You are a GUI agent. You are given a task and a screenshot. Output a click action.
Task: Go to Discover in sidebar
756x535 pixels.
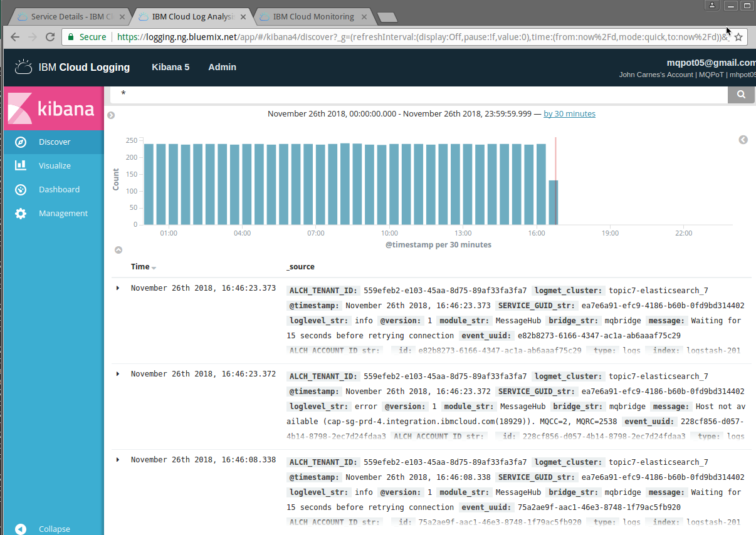click(x=55, y=142)
